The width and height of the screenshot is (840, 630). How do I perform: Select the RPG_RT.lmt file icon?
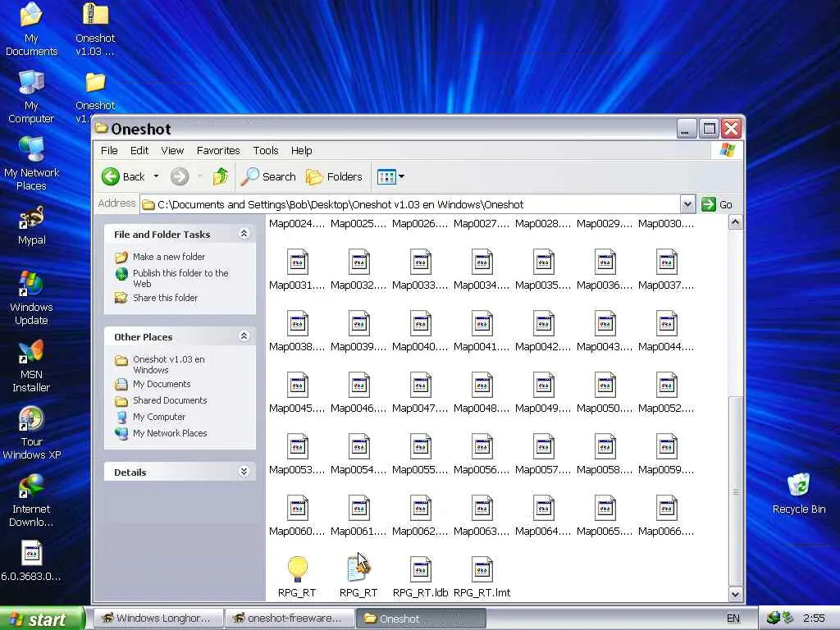point(482,569)
